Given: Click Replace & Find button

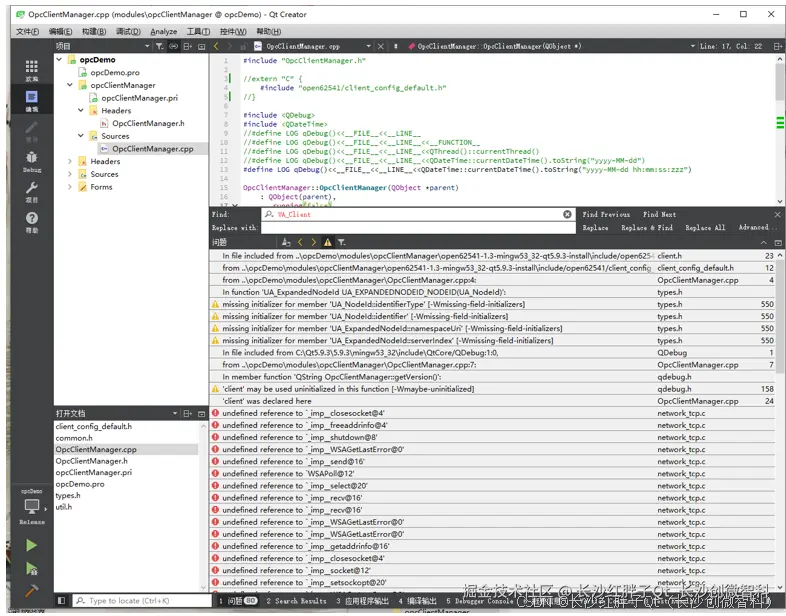Looking at the screenshot, I should (647, 228).
